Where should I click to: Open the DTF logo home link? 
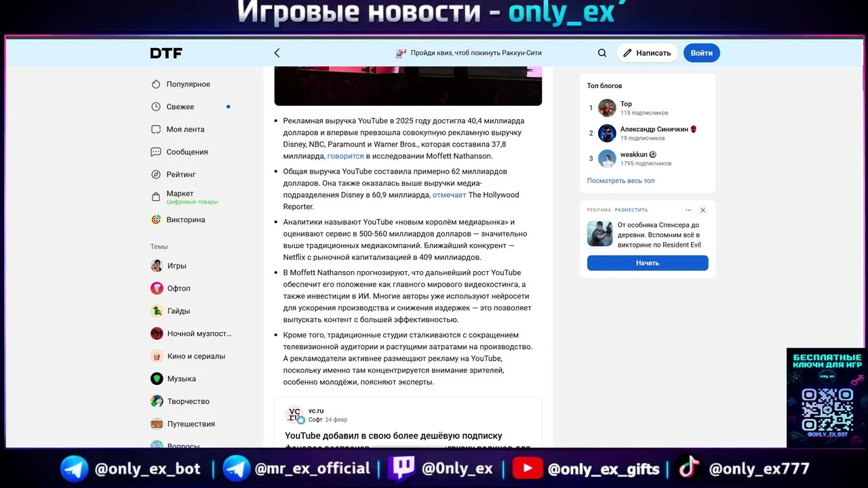click(x=166, y=53)
